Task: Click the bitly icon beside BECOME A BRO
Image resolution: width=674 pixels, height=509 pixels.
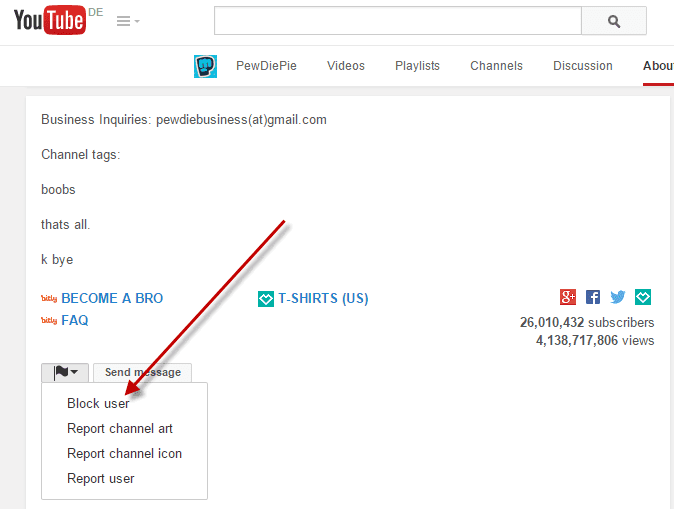Action: 49,298
